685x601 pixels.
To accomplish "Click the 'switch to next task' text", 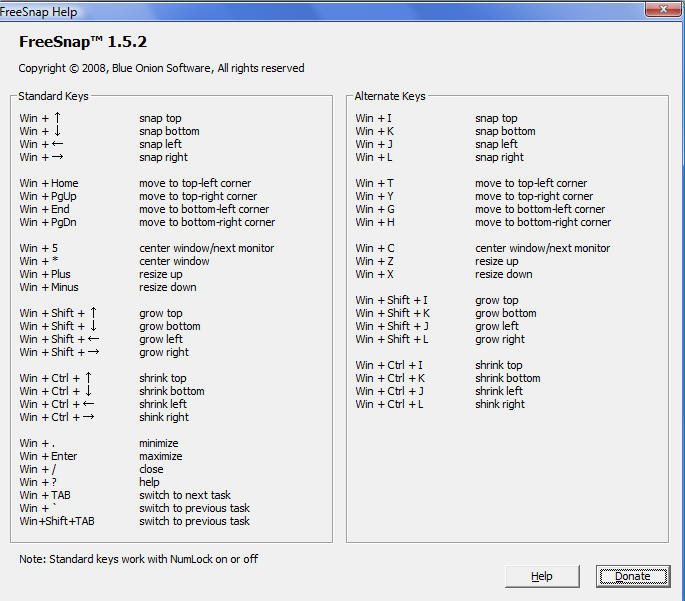I will (185, 495).
